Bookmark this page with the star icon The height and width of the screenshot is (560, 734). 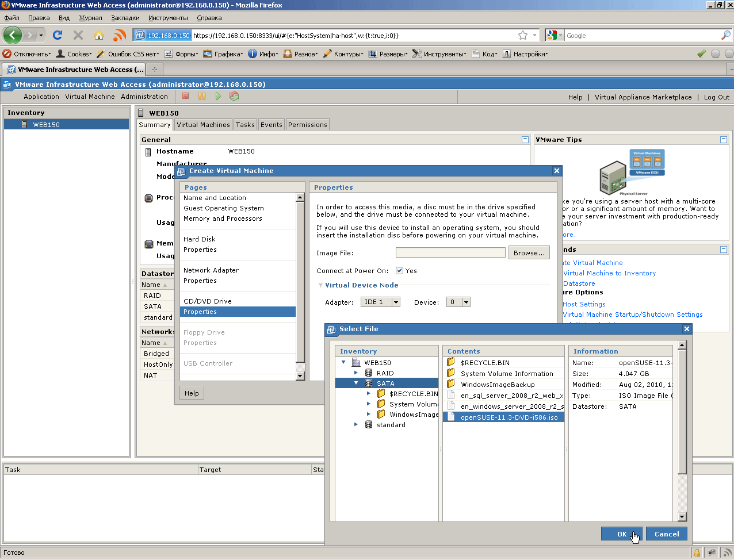523,35
